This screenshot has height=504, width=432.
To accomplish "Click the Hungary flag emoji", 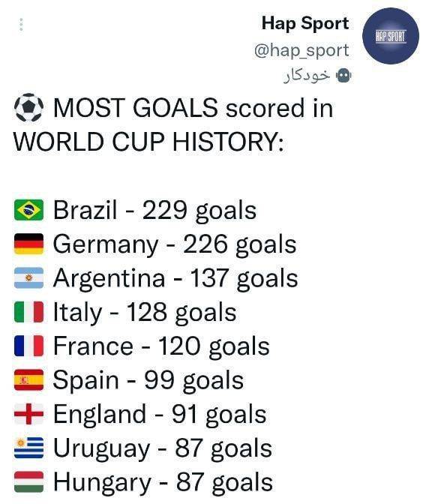I will pos(28,481).
